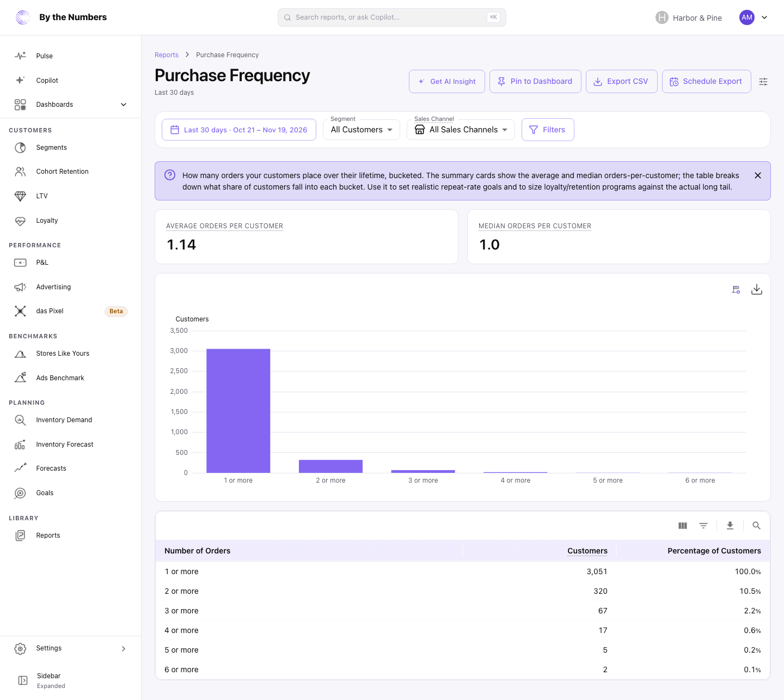
Task: Open table columns chooser icon
Action: tap(683, 526)
